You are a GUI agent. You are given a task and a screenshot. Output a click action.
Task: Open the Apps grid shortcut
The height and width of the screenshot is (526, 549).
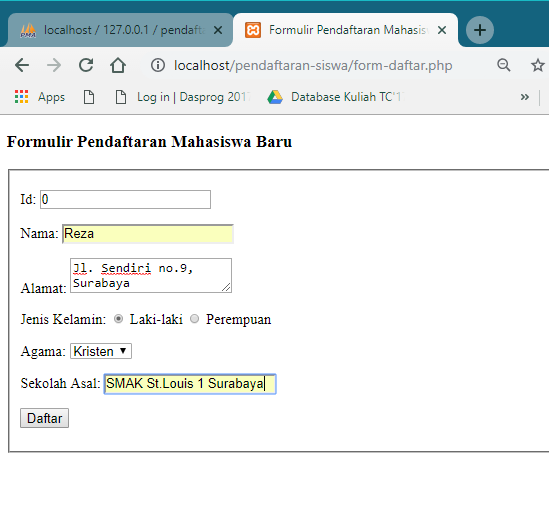[40, 97]
